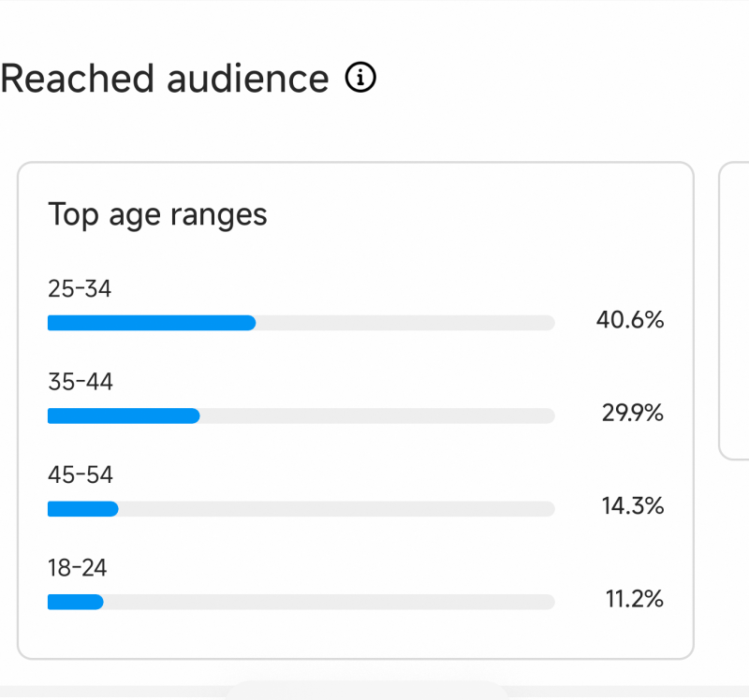Click the gray unfilled part of 18-24 bar
Screen dimensions: 749x700
[328, 602]
